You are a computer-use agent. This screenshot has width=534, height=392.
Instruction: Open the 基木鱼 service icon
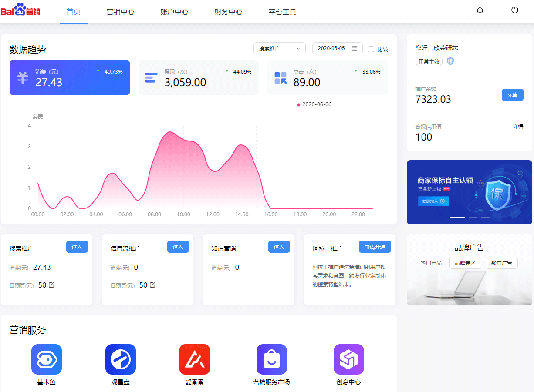47,359
